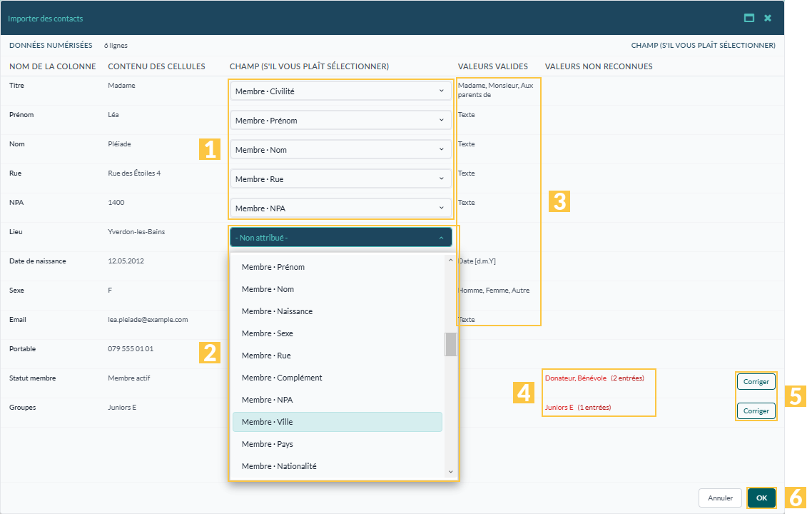Click the Donateur, Bénévole unrecognized values text
812x514 pixels.
point(594,378)
